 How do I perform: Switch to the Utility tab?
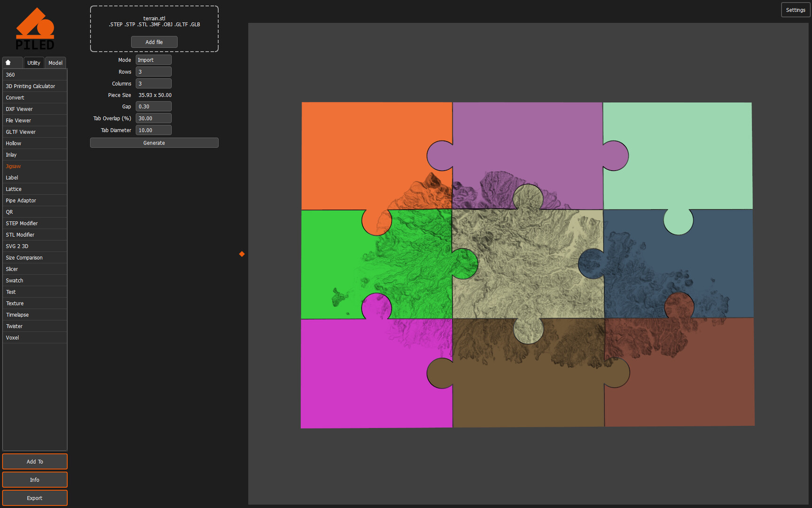coord(34,63)
